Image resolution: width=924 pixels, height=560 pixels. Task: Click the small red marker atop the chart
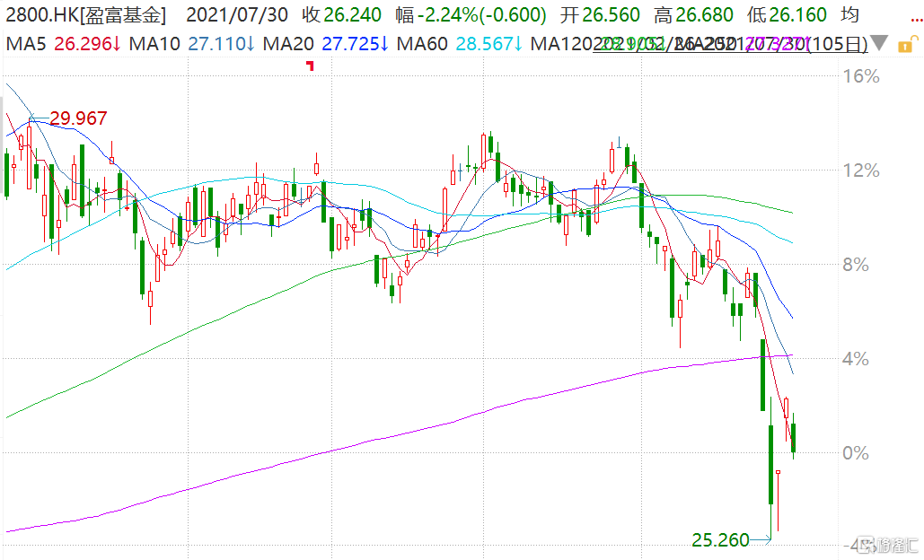[x=311, y=66]
